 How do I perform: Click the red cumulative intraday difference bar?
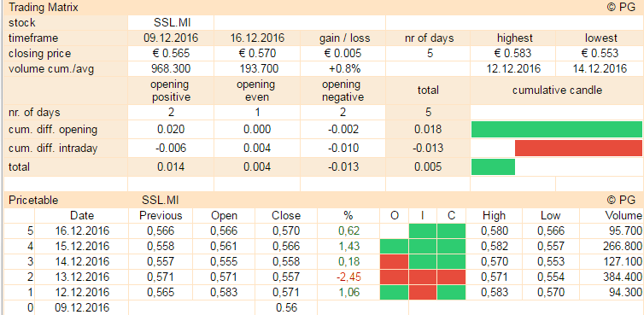pos(578,148)
